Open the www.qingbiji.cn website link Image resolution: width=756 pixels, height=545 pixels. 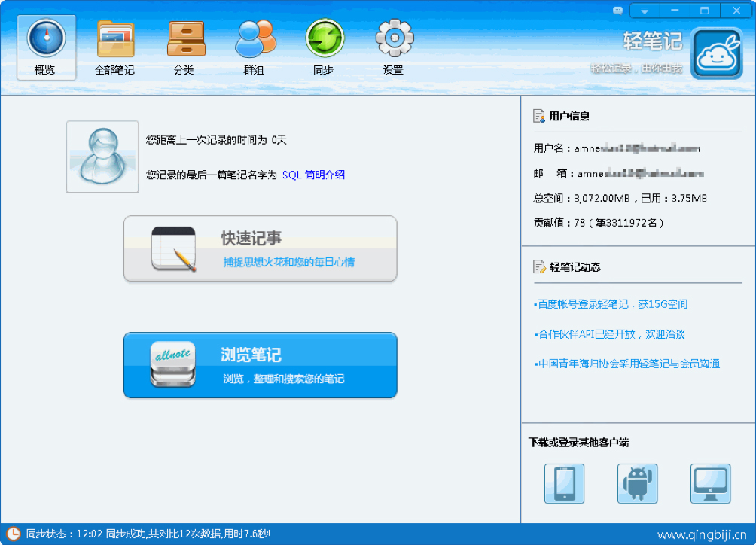pos(702,535)
